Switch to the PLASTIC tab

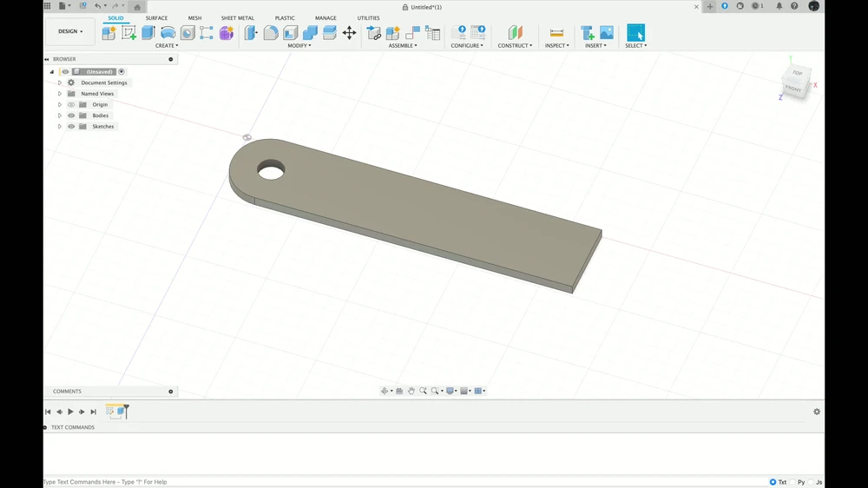[x=285, y=17]
